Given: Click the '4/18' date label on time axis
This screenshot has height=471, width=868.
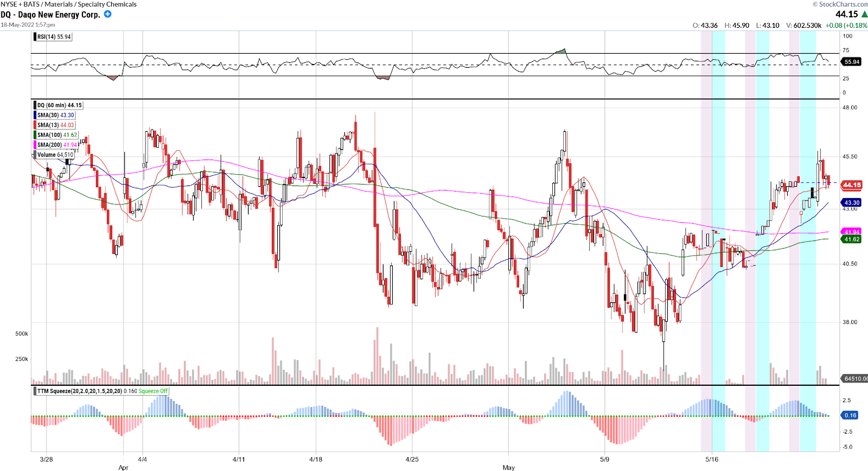Looking at the screenshot, I should (316, 460).
